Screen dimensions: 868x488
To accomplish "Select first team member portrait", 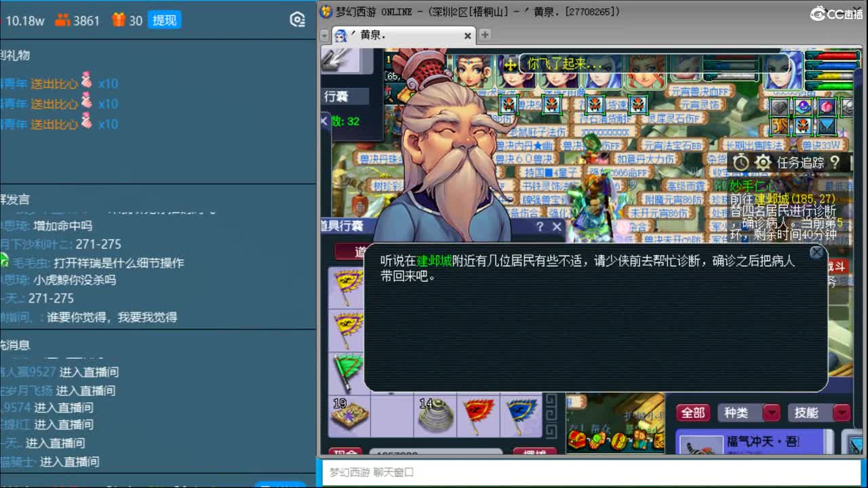I will tap(473, 71).
